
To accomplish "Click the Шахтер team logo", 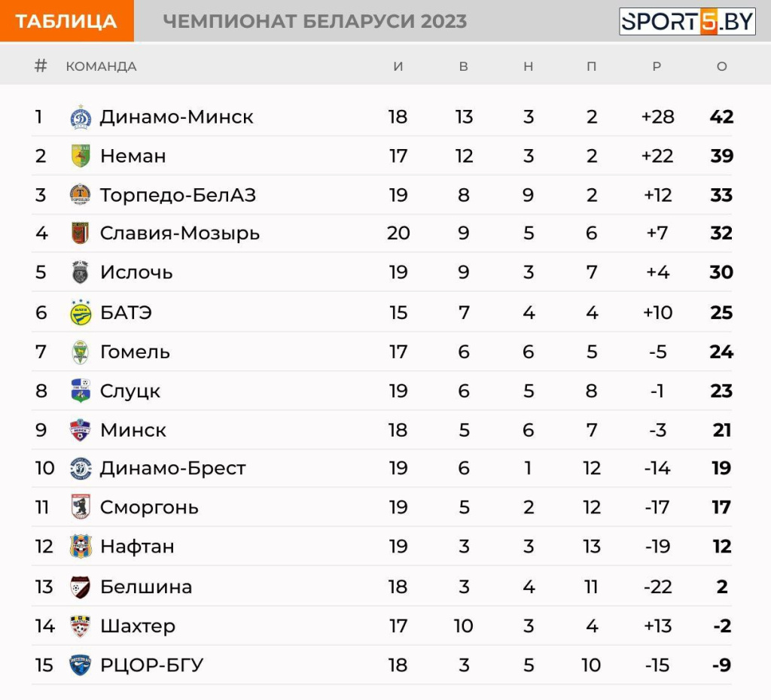I will click(x=80, y=625).
